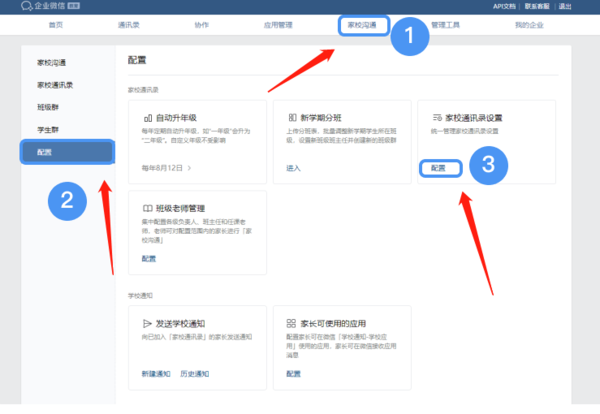Click the 新学期分班 card title

[321, 118]
